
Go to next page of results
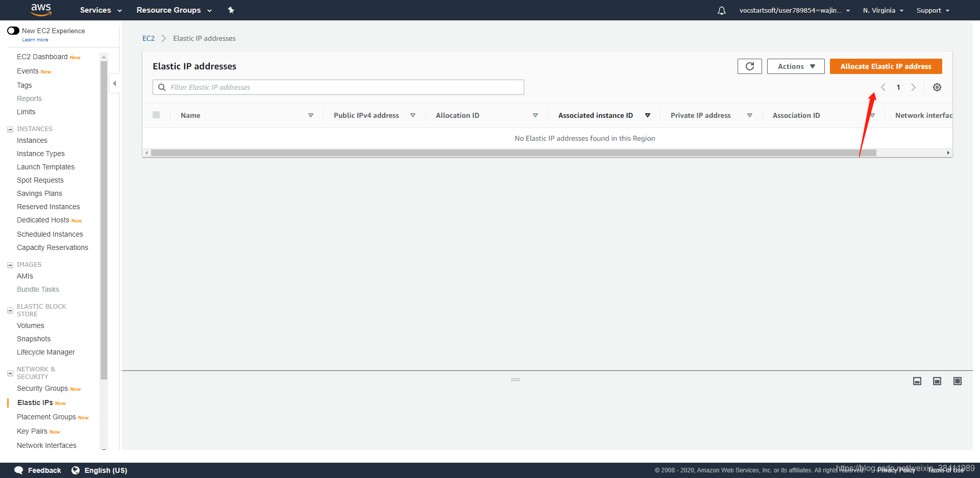[x=913, y=87]
